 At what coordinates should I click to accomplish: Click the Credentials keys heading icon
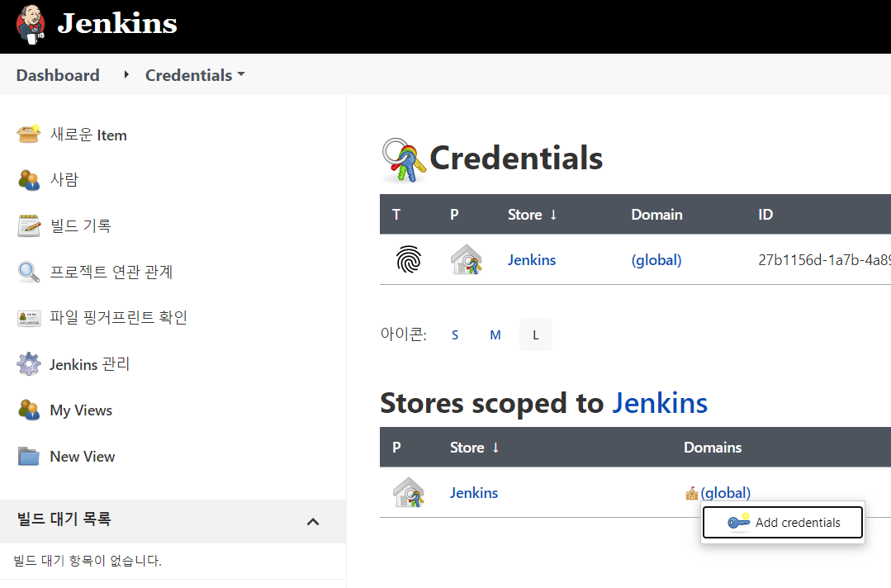(x=404, y=160)
